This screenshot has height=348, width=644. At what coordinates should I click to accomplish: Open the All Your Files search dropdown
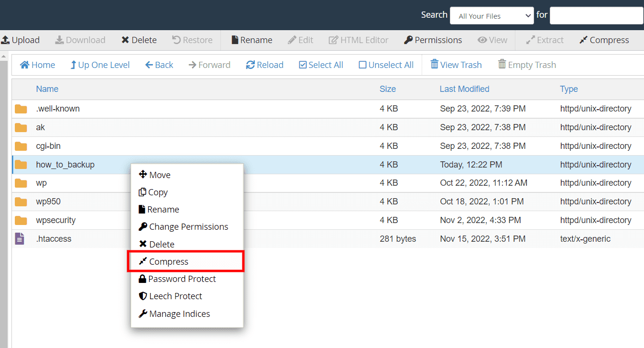[x=491, y=15]
